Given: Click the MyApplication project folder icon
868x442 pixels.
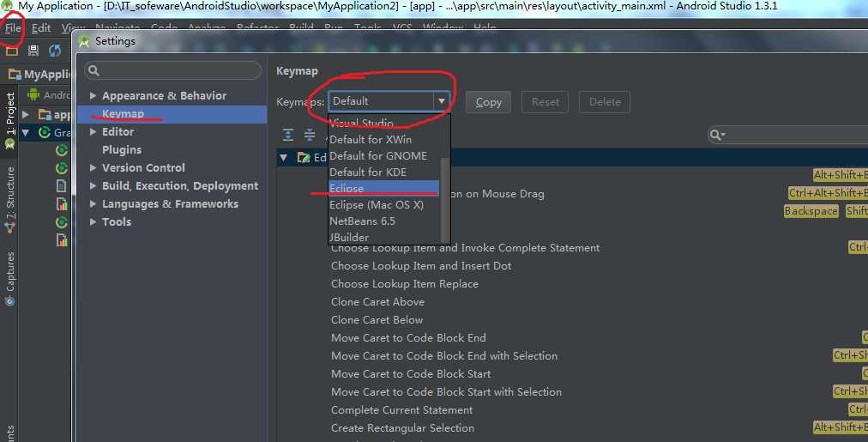Looking at the screenshot, I should [x=15, y=74].
